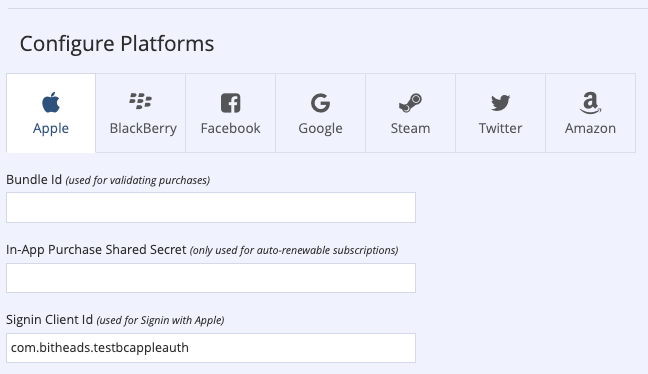Click the Google G icon
Viewport: 648px width, 374px height.
(320, 103)
